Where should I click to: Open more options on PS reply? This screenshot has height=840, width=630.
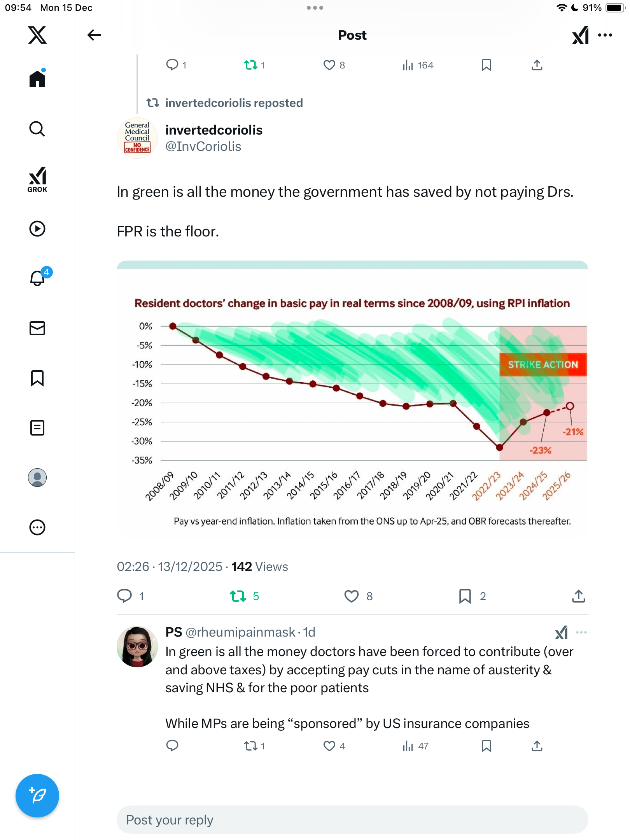click(x=581, y=632)
